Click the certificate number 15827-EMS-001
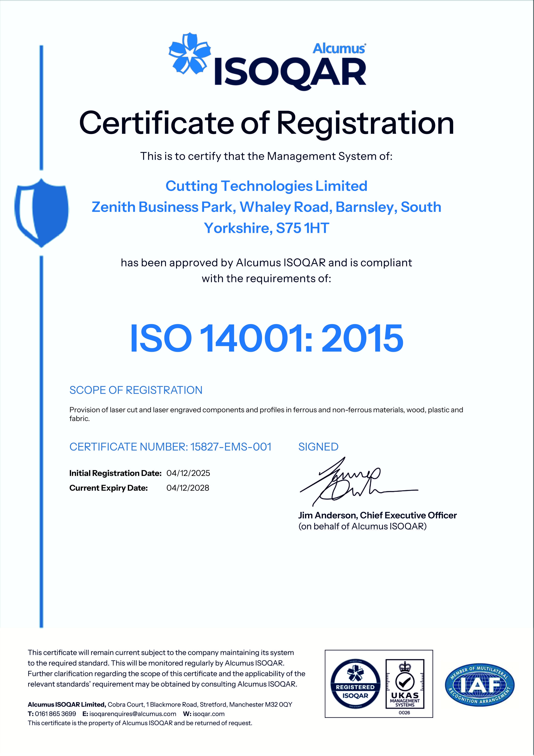This screenshot has height=756, width=534. [x=231, y=447]
